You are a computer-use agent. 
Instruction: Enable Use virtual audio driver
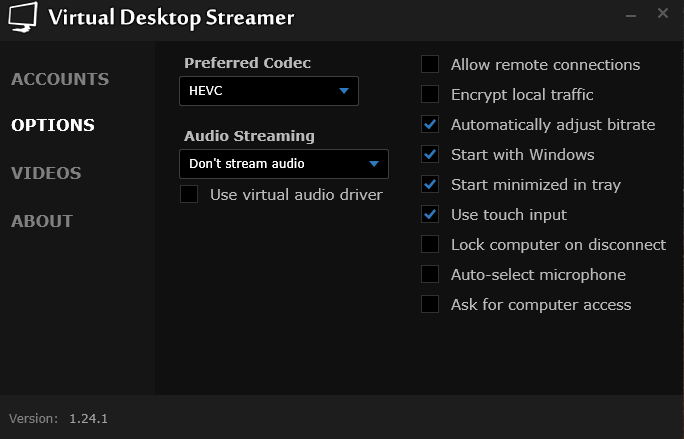coord(189,194)
